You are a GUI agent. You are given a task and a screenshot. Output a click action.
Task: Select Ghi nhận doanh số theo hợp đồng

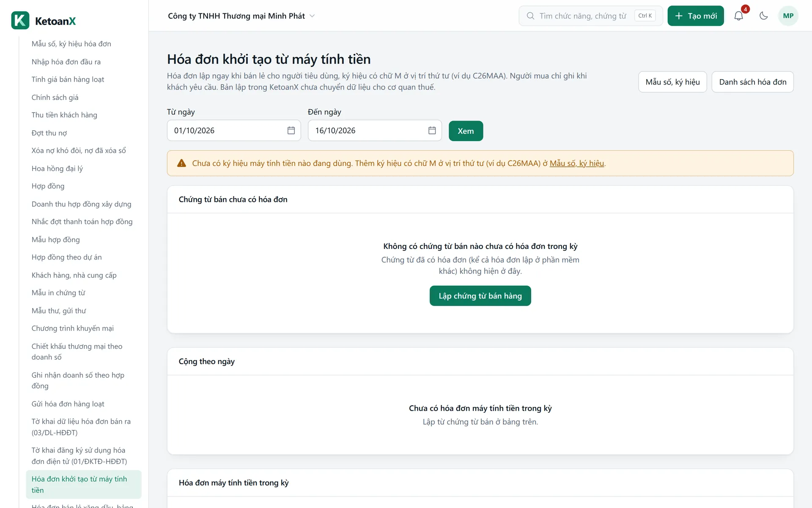(84, 381)
